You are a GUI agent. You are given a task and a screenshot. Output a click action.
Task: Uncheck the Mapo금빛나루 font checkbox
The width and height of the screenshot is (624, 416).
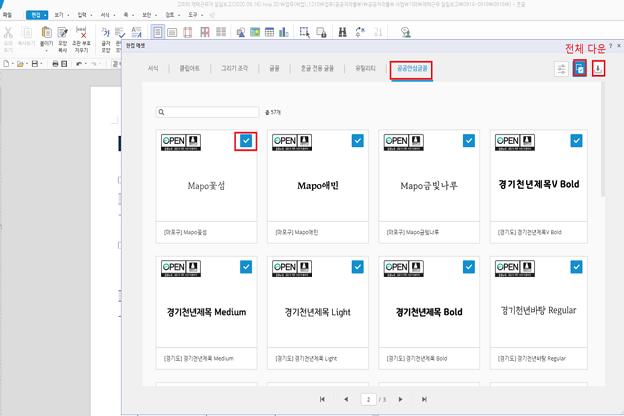click(x=469, y=141)
